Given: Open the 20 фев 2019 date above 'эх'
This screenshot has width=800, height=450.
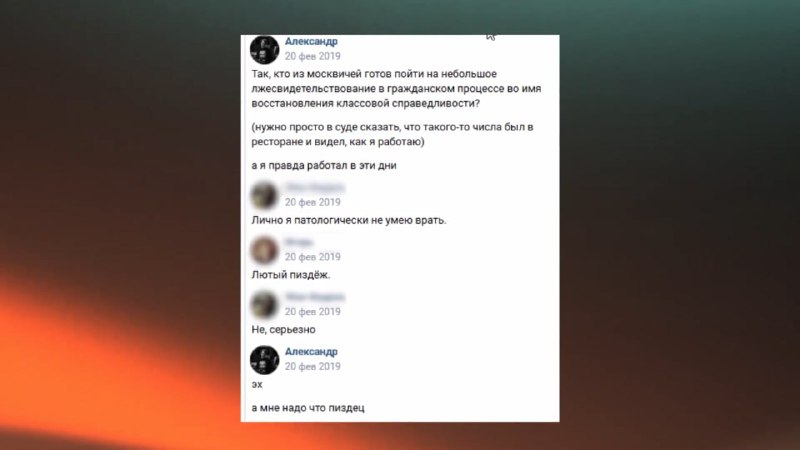Looking at the screenshot, I should [x=313, y=366].
